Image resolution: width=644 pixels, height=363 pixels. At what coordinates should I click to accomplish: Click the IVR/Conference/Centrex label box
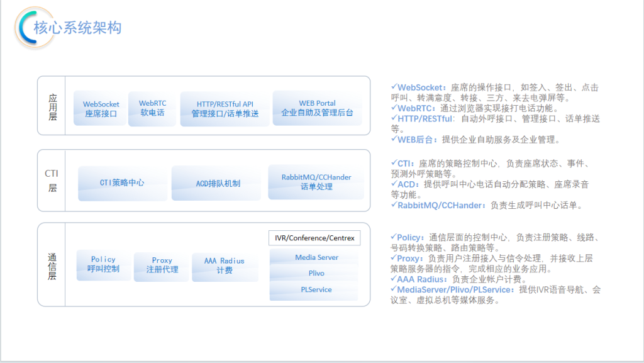click(314, 238)
